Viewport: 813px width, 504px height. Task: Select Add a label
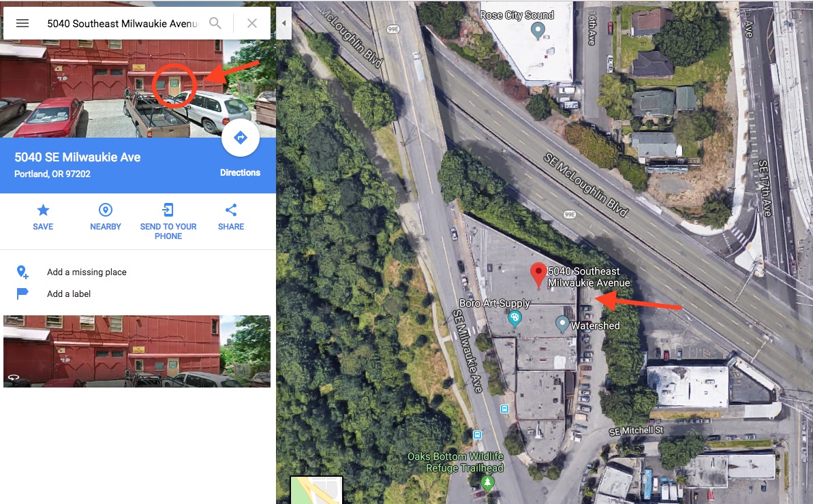68,294
